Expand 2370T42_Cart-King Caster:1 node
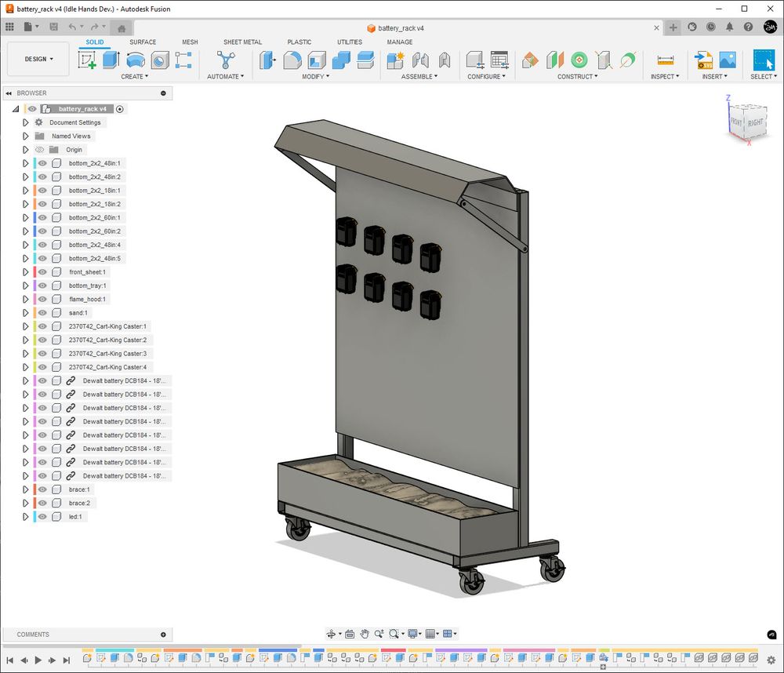Screen dimensions: 784x673 (26, 326)
